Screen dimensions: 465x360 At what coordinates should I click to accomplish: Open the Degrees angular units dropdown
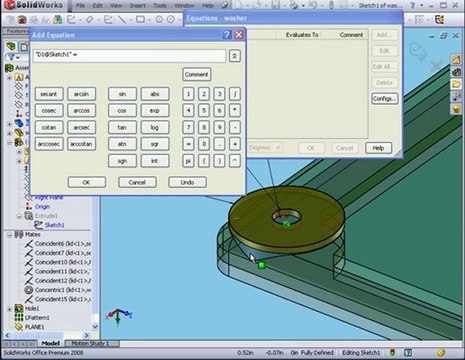coord(278,147)
